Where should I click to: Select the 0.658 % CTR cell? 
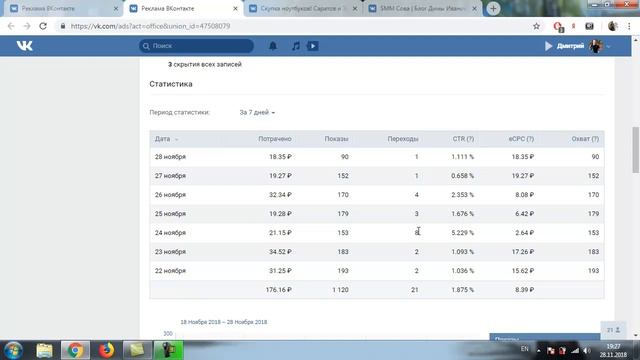[x=462, y=176]
